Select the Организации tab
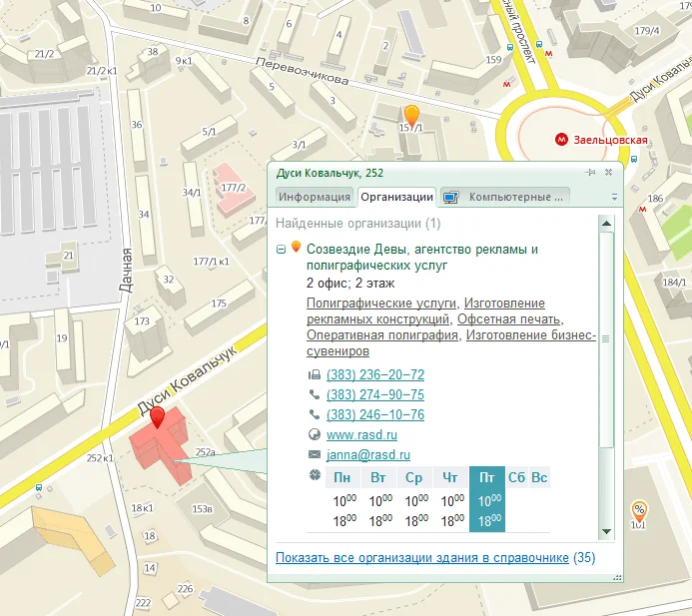The width and height of the screenshot is (692, 616). pyautogui.click(x=396, y=197)
